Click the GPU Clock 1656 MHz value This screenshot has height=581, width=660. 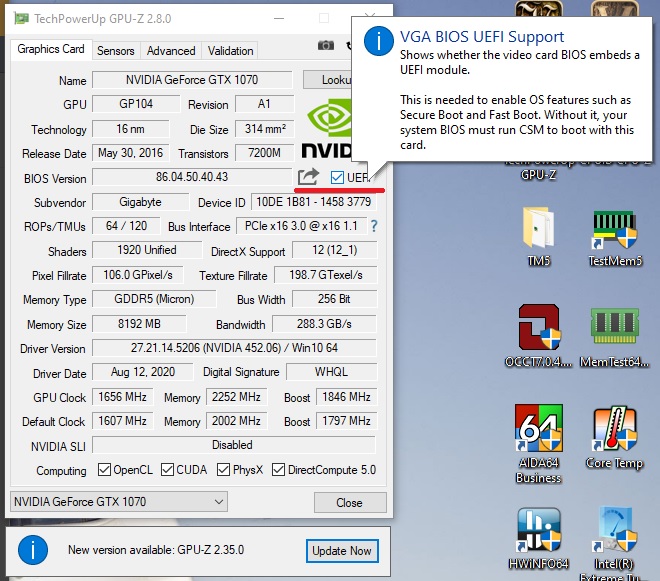[x=122, y=397]
